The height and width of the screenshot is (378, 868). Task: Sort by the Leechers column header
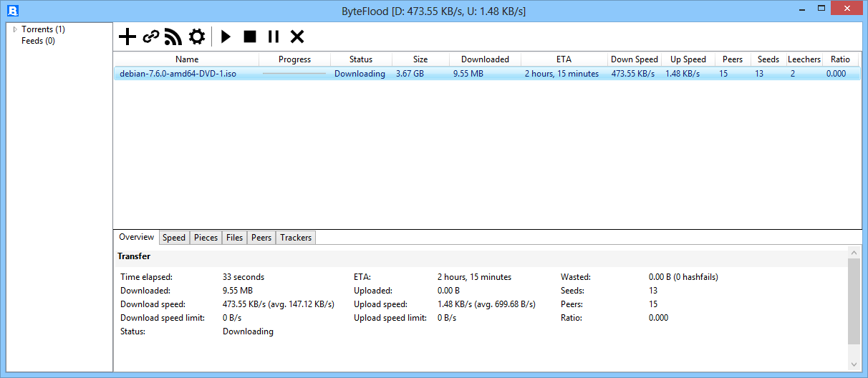coord(804,59)
